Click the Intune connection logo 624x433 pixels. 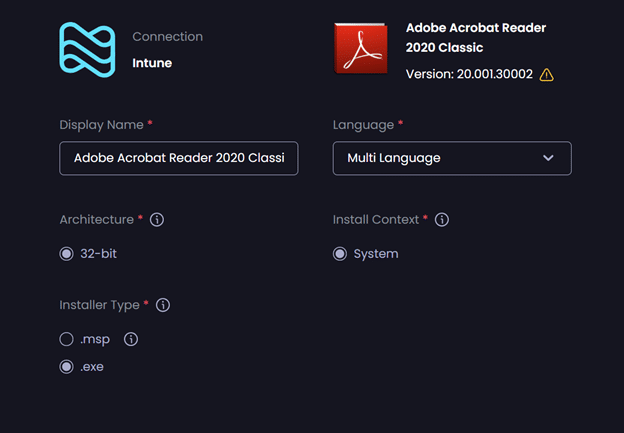(88, 49)
